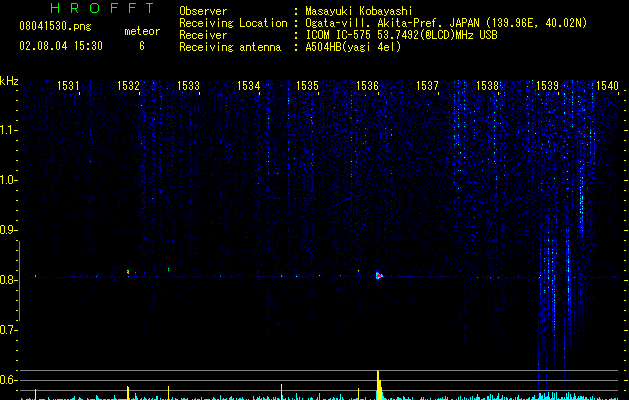Click the 1533 time axis label
Image resolution: width=629 pixels, height=400 pixels.
[188, 86]
